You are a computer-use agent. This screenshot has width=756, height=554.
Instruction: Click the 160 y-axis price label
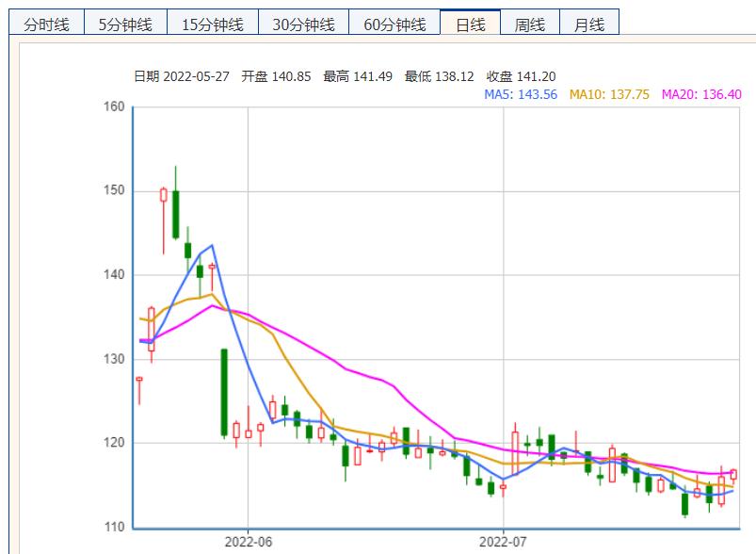114,106
